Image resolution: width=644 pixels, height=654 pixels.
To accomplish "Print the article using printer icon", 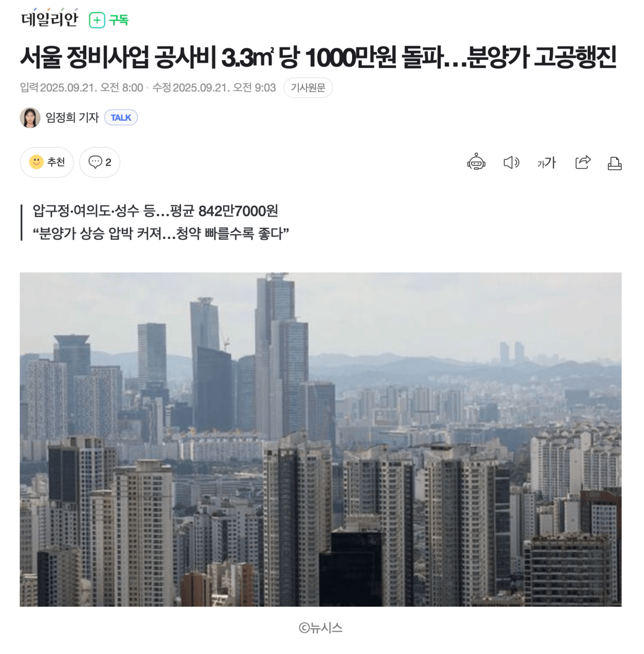I will pyautogui.click(x=614, y=163).
